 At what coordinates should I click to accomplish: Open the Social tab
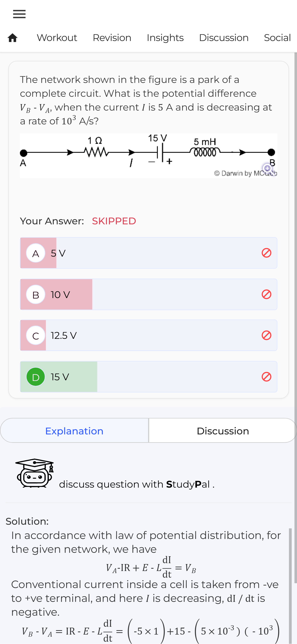click(277, 38)
